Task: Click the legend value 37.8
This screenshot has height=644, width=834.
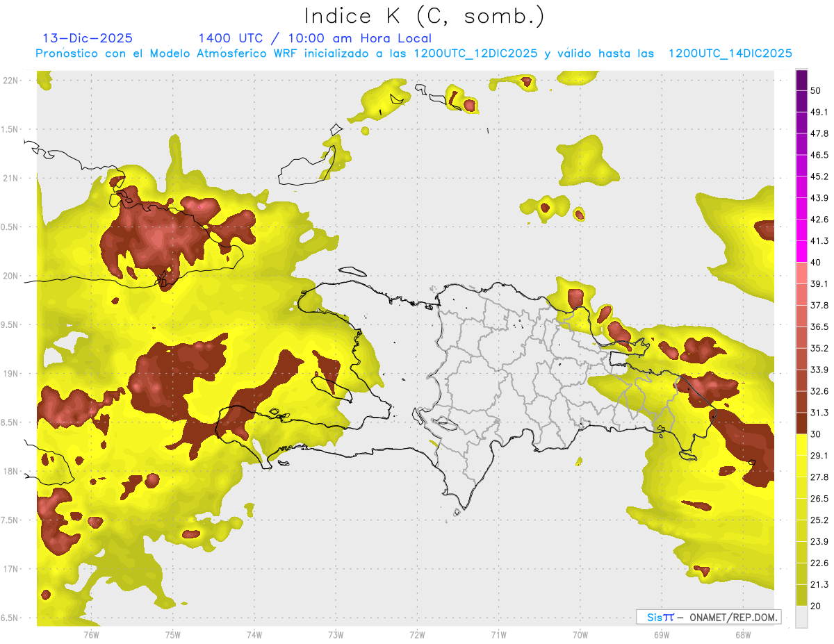Action: pyautogui.click(x=819, y=305)
